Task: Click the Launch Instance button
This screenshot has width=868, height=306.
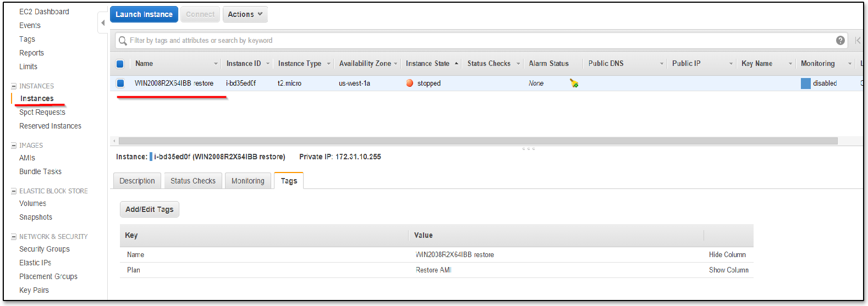Action: 144,14
